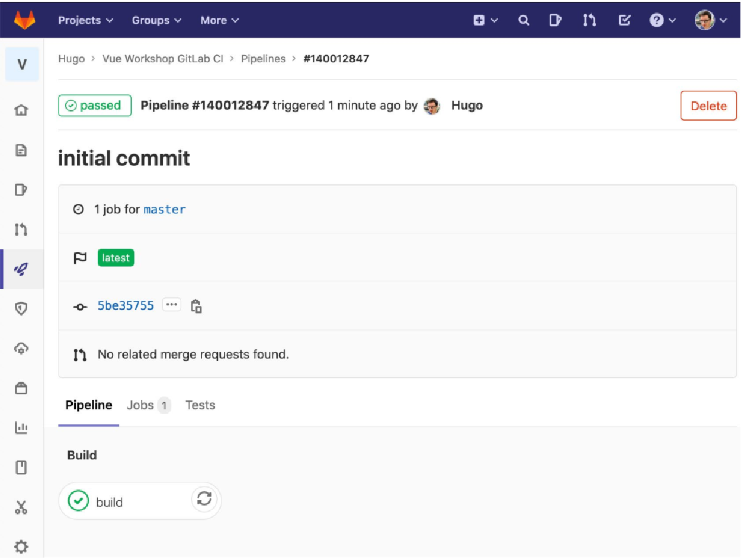Open Issues icon in sidebar
Image resolution: width=741 pixels, height=560 pixels.
21,190
